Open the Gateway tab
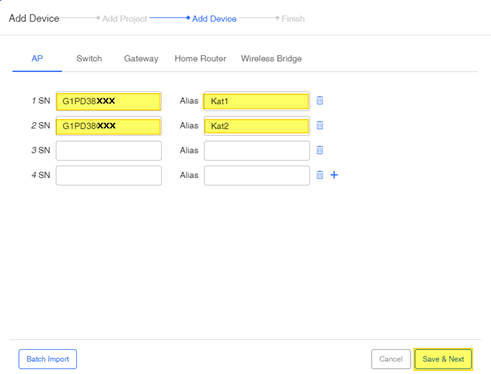 point(141,59)
